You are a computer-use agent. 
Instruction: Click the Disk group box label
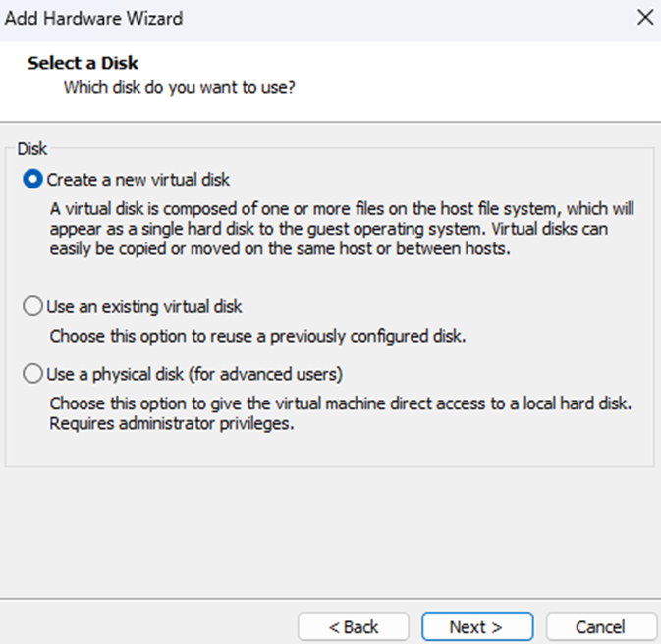click(32, 149)
